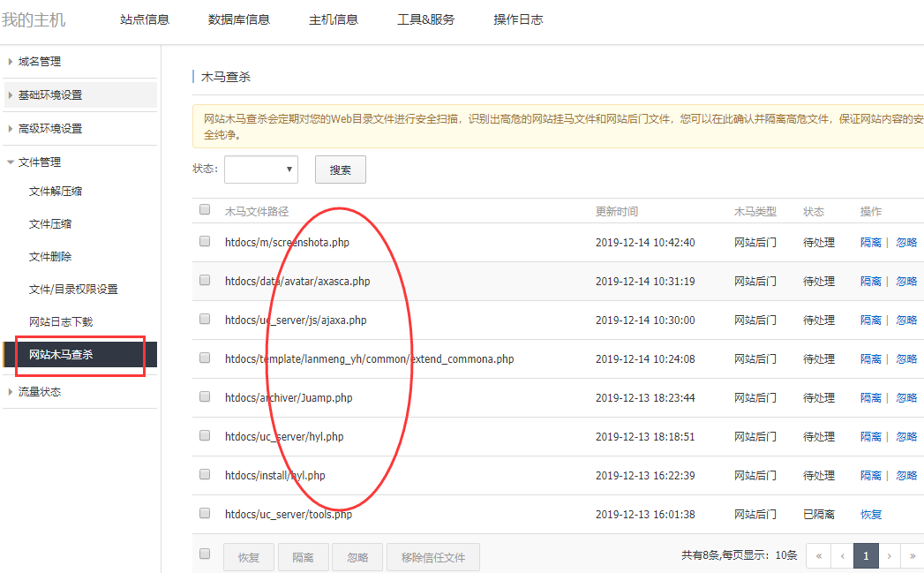Screen dimensions: 924x573
Task: Expand the 流量状态 sidebar section
Action: (40, 392)
